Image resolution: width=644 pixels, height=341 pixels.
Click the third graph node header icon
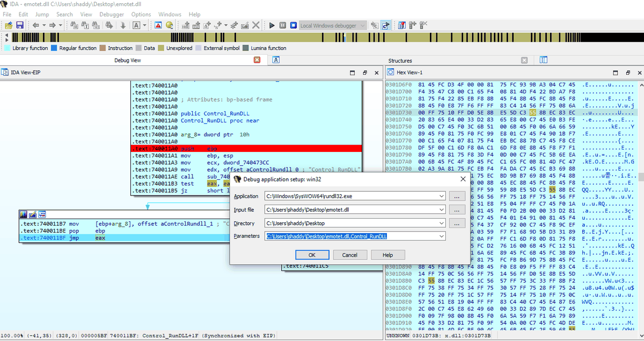pos(41,215)
